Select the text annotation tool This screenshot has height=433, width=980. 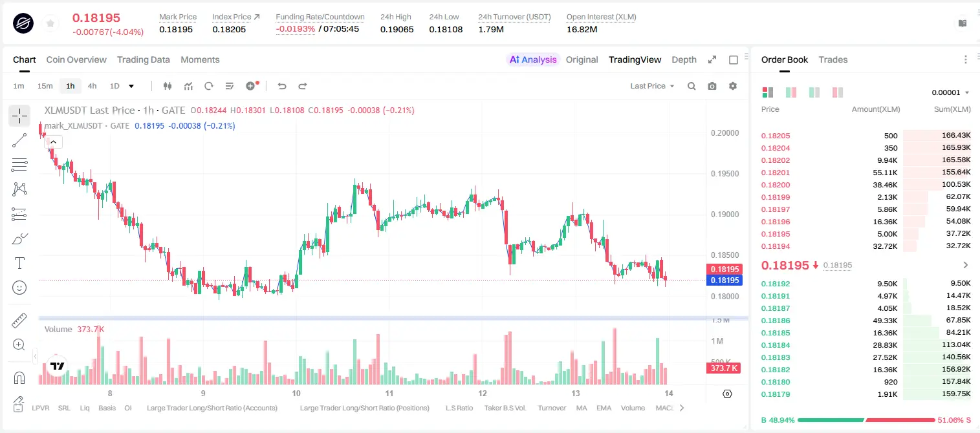[x=19, y=263]
